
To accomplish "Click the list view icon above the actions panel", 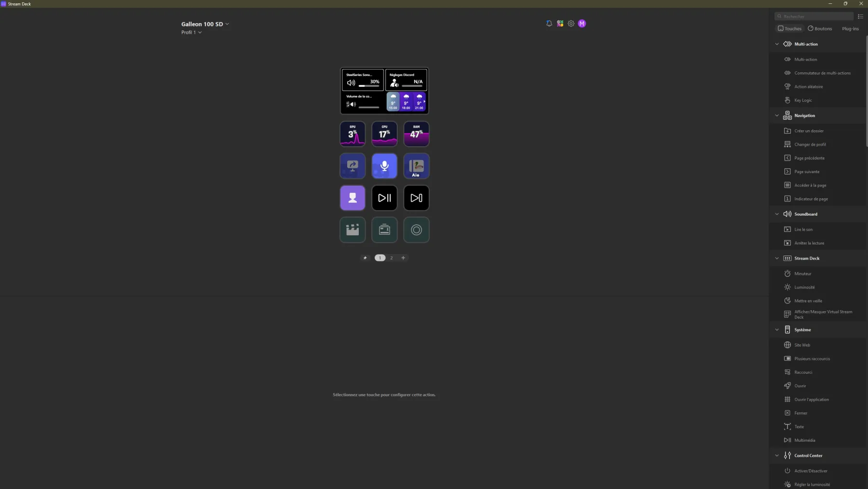I will point(861,16).
